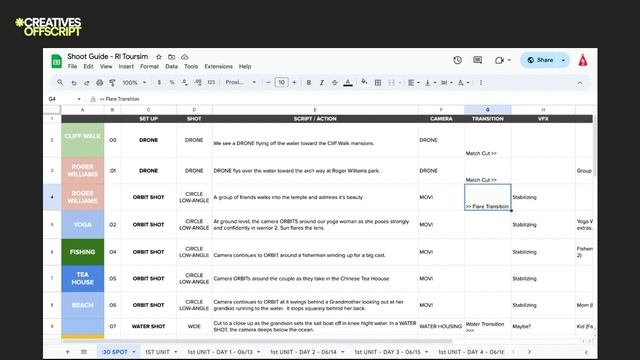Viewport: 640px width, 360px height.
Task: Click the redo arrow
Action: [x=87, y=82]
